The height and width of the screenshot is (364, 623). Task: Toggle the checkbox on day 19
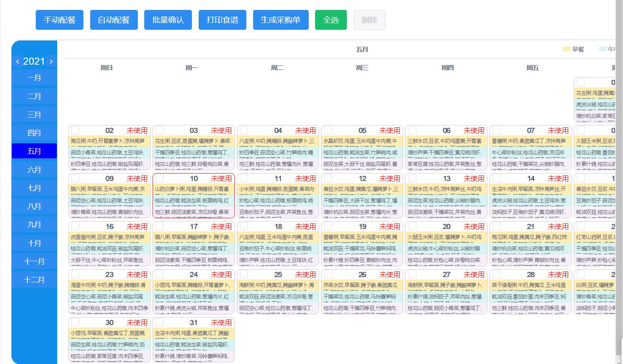pos(328,226)
